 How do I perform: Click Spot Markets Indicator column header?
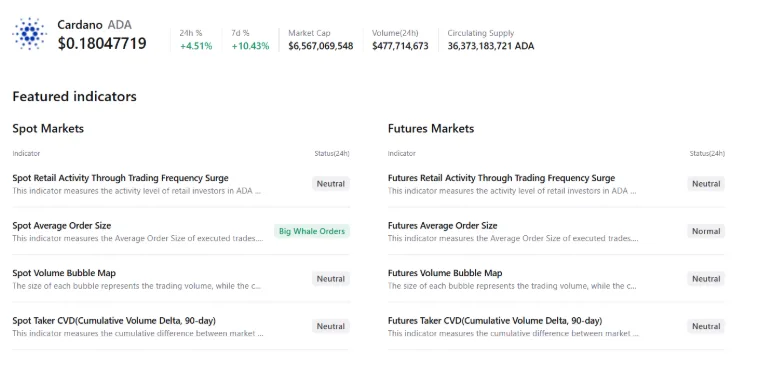[26, 153]
